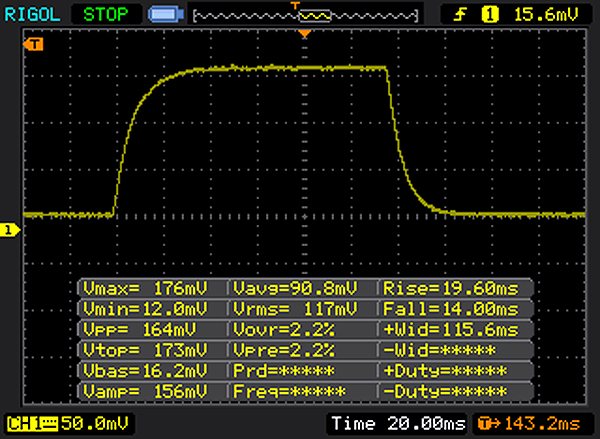Click the -Wid=***** measurement
This screenshot has width=600, height=439.
pos(439,350)
